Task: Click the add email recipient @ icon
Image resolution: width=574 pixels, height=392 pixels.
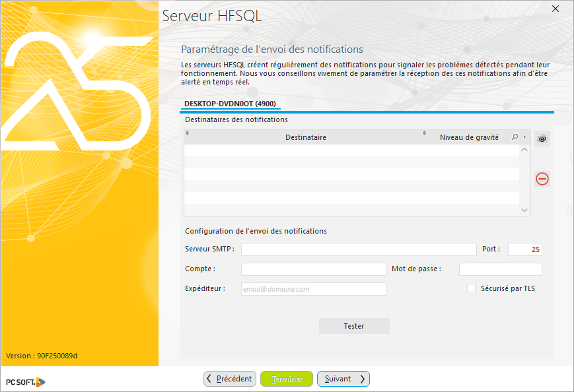Action: [542, 138]
